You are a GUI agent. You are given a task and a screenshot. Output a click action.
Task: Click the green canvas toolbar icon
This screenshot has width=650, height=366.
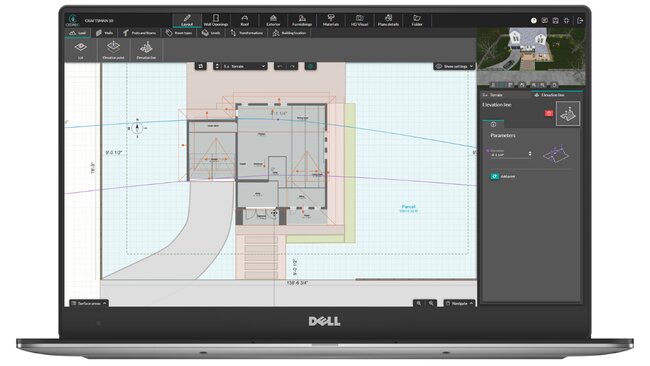(310, 66)
